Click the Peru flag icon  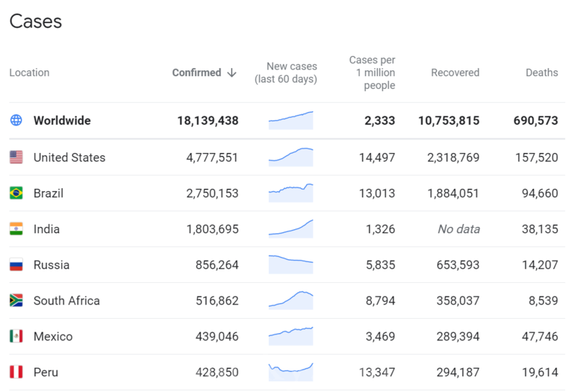pyautogui.click(x=16, y=373)
